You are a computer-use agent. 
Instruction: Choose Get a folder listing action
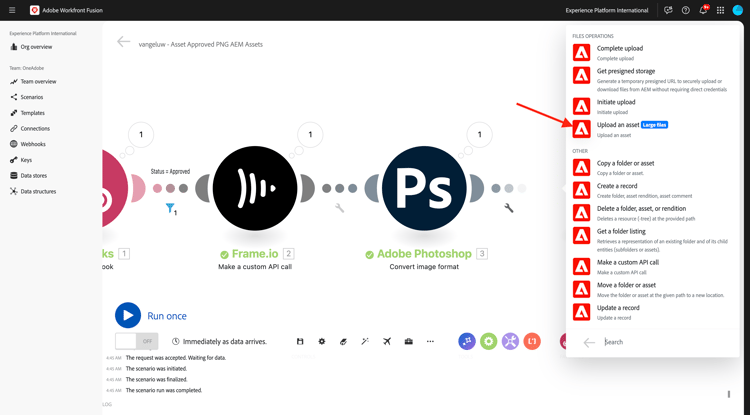click(x=652, y=240)
